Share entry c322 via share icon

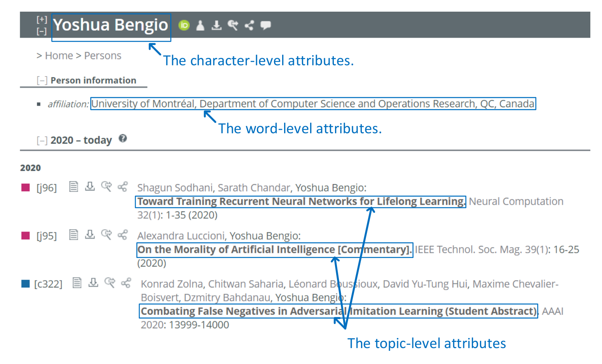click(x=126, y=283)
